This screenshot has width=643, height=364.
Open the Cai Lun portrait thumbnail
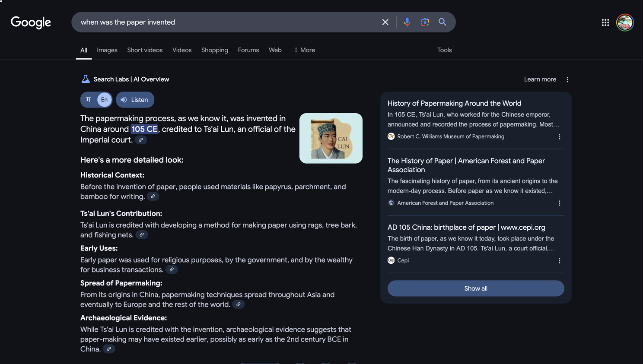[x=331, y=138]
